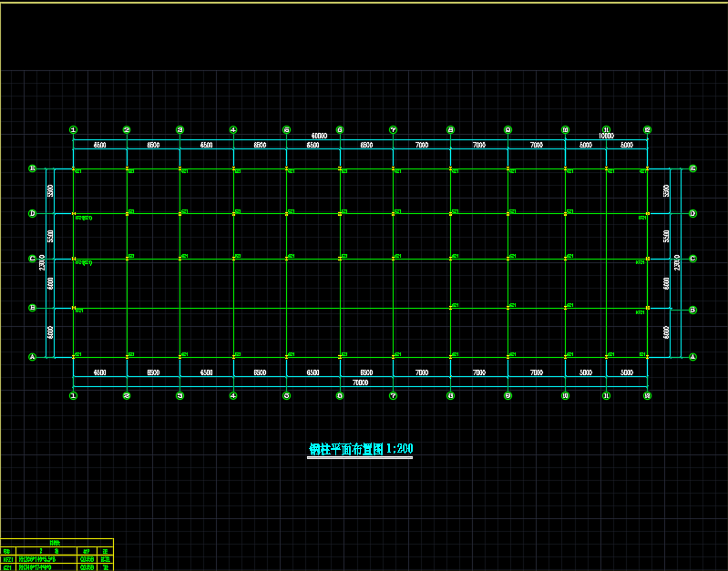Click axis bubble C on right side
The width and height of the screenshot is (728, 571).
pos(692,259)
